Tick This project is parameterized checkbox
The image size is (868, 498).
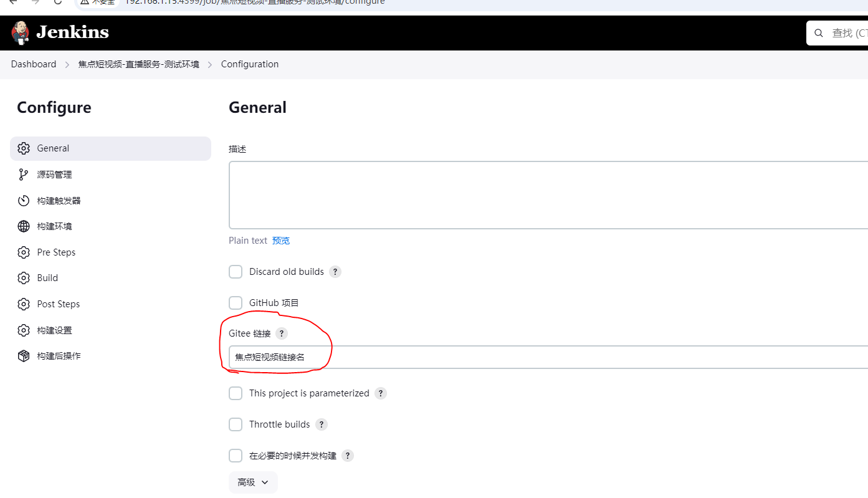coord(236,393)
